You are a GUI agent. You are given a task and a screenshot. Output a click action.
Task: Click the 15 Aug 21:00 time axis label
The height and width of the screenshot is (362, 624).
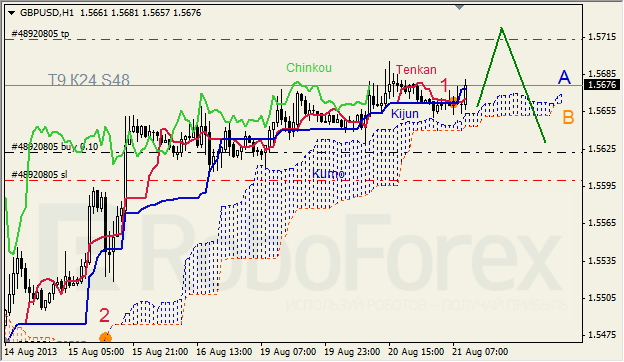tap(160, 352)
